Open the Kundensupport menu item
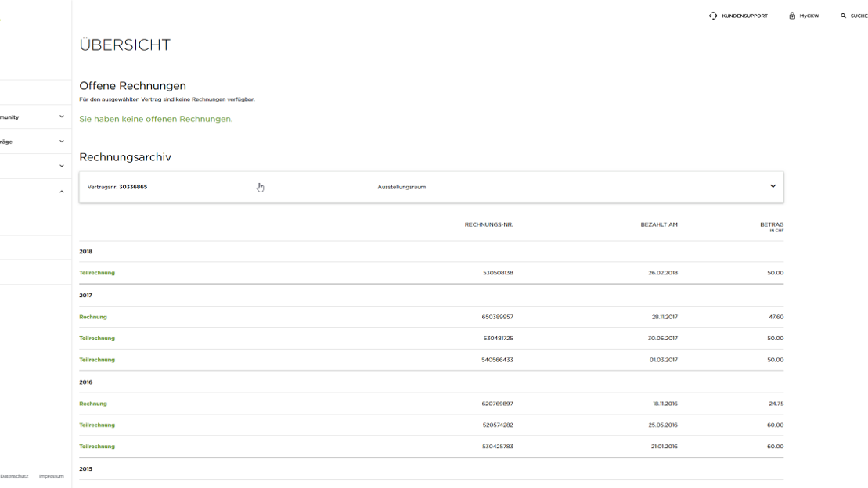The width and height of the screenshot is (868, 488). tap(744, 16)
